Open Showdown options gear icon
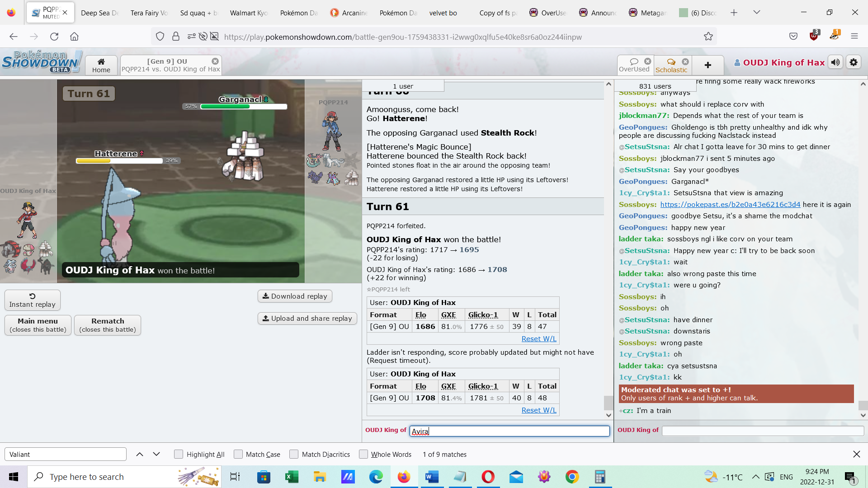The height and width of the screenshot is (488, 868). pos(854,62)
